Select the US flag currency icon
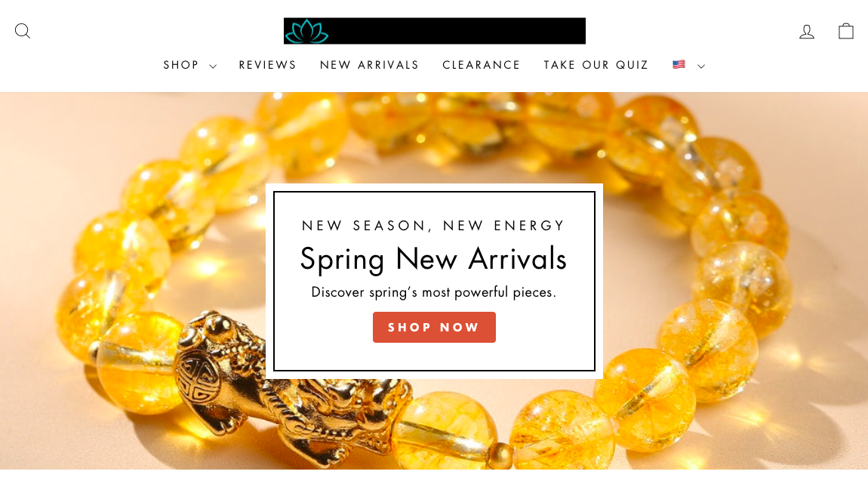Screen dimensions: 868x496 pyautogui.click(x=679, y=65)
